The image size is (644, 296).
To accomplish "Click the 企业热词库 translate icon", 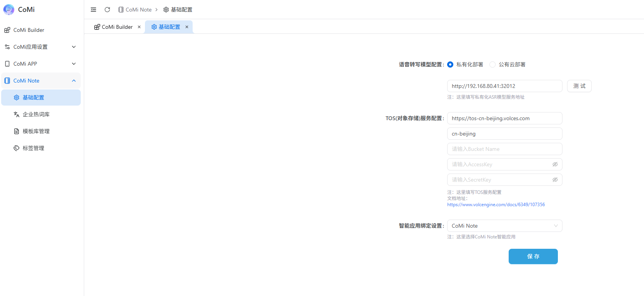I will click(17, 114).
